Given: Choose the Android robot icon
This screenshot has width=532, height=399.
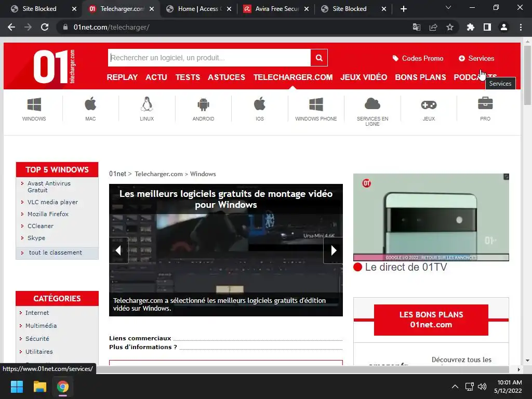Looking at the screenshot, I should click(x=203, y=104).
